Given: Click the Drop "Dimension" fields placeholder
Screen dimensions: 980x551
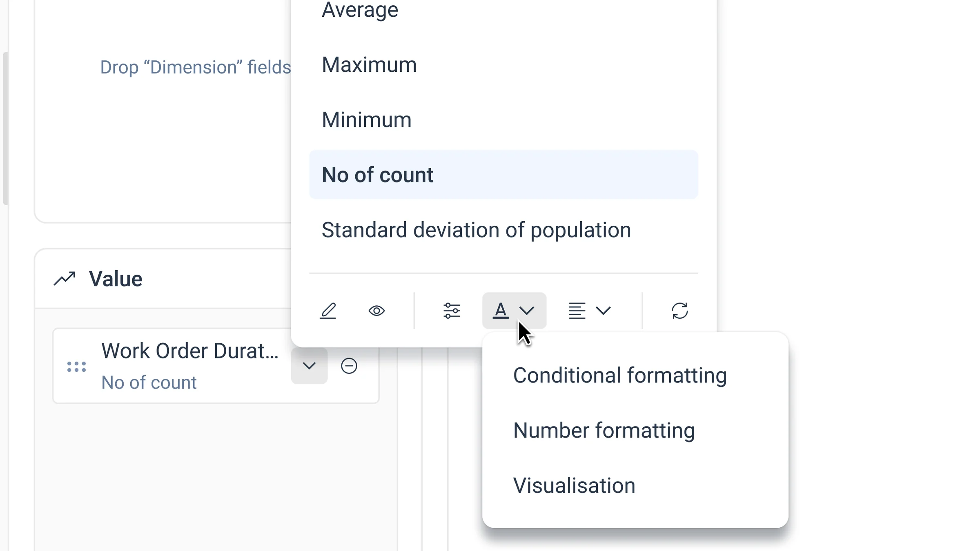Looking at the screenshot, I should coord(196,67).
